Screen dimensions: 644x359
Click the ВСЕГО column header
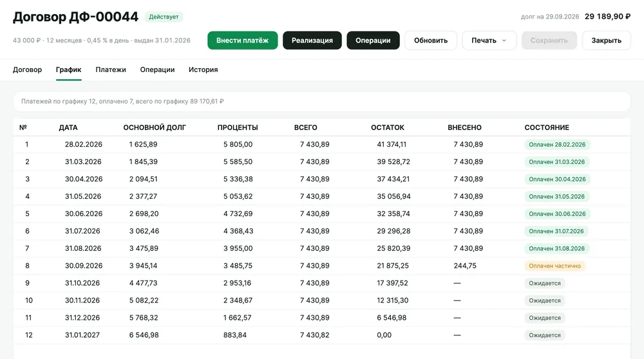pos(305,127)
